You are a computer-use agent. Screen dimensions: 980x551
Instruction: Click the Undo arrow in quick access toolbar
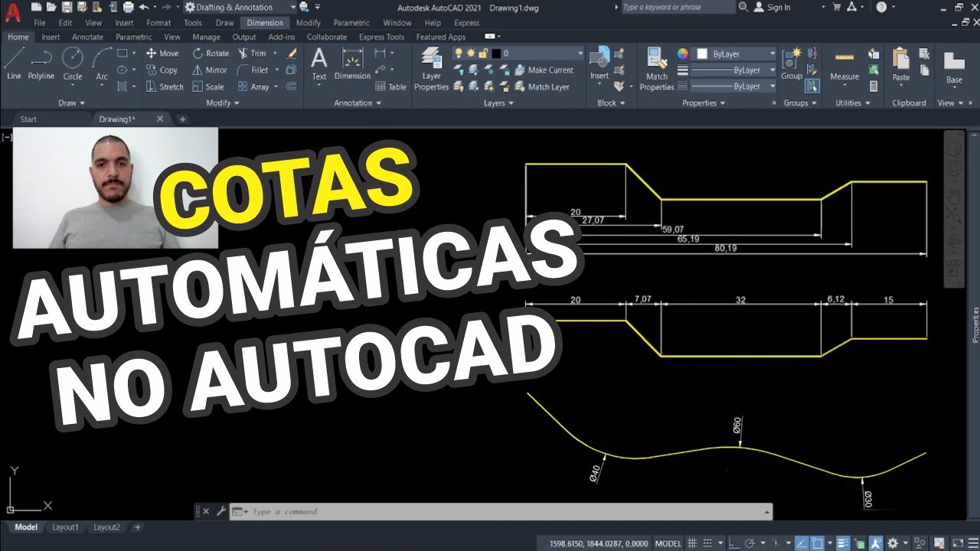[x=144, y=7]
